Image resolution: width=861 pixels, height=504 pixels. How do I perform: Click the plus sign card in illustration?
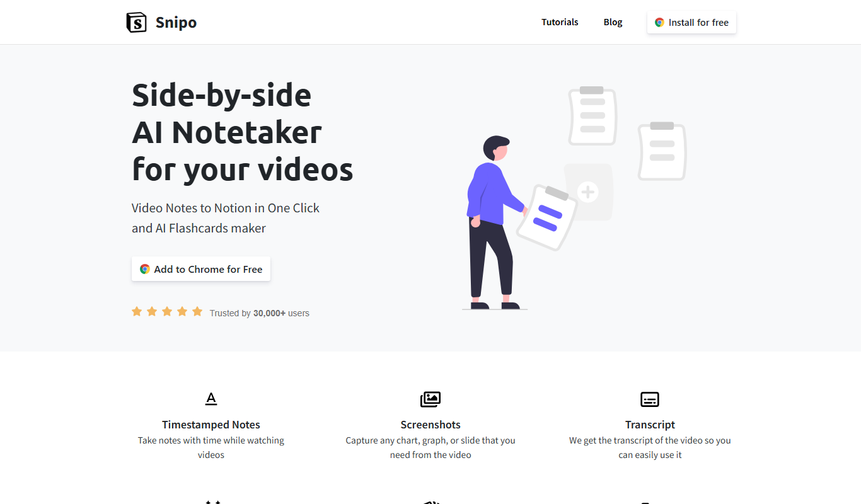pos(588,192)
